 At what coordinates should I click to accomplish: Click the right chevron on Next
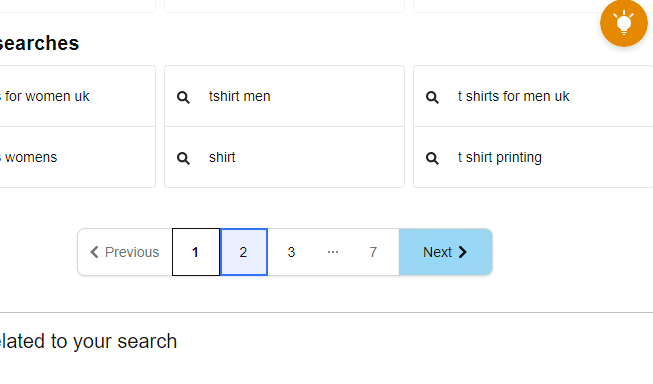click(x=463, y=252)
